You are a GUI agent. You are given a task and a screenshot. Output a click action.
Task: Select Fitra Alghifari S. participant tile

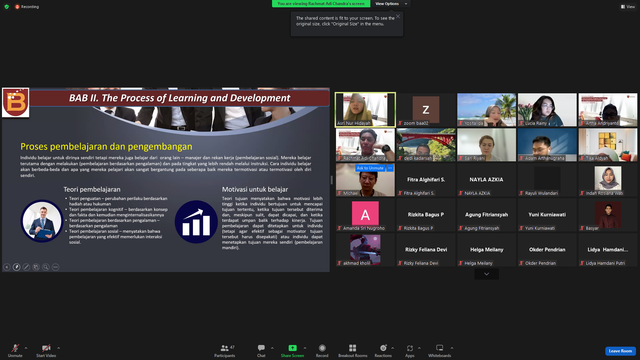426,180
